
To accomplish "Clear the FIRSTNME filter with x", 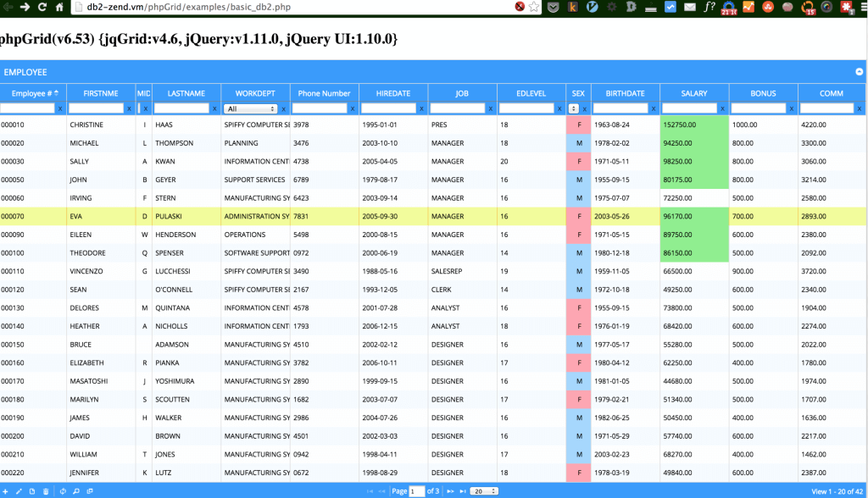I will point(129,109).
